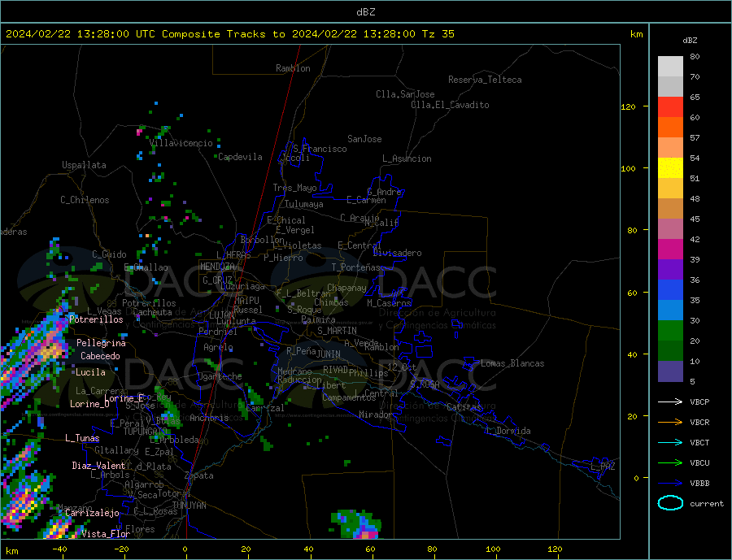The height and width of the screenshot is (560, 732).
Task: Select the red 65 dBZ color swatch
Action: pyautogui.click(x=670, y=106)
